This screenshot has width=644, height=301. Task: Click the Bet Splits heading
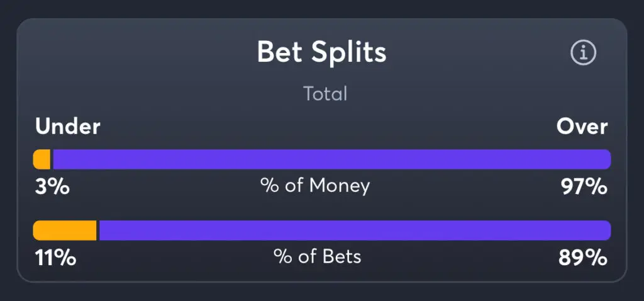click(321, 52)
